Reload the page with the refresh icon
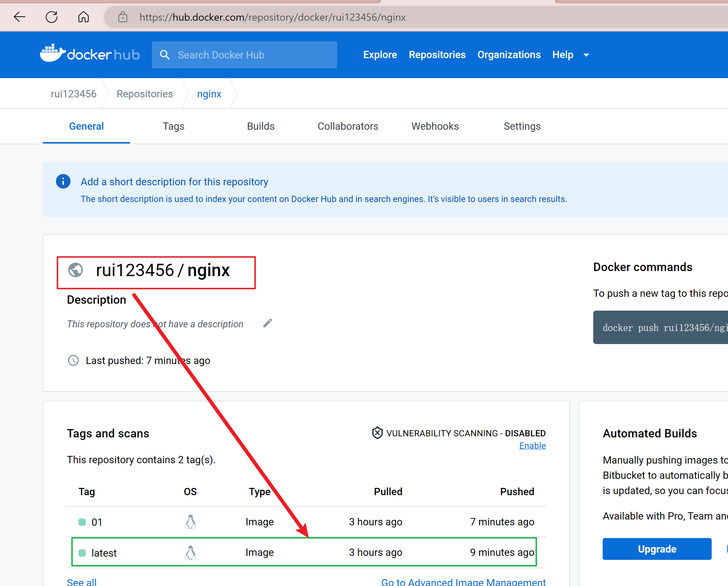 52,17
